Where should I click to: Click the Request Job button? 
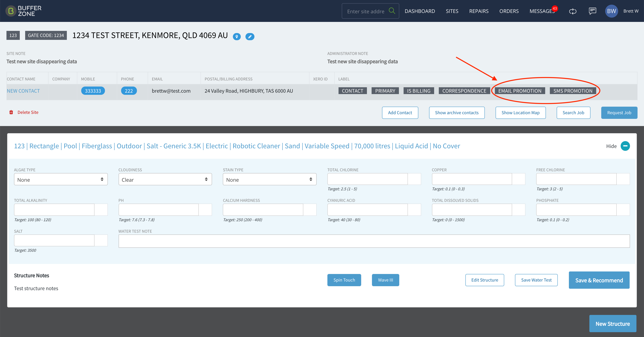(619, 113)
